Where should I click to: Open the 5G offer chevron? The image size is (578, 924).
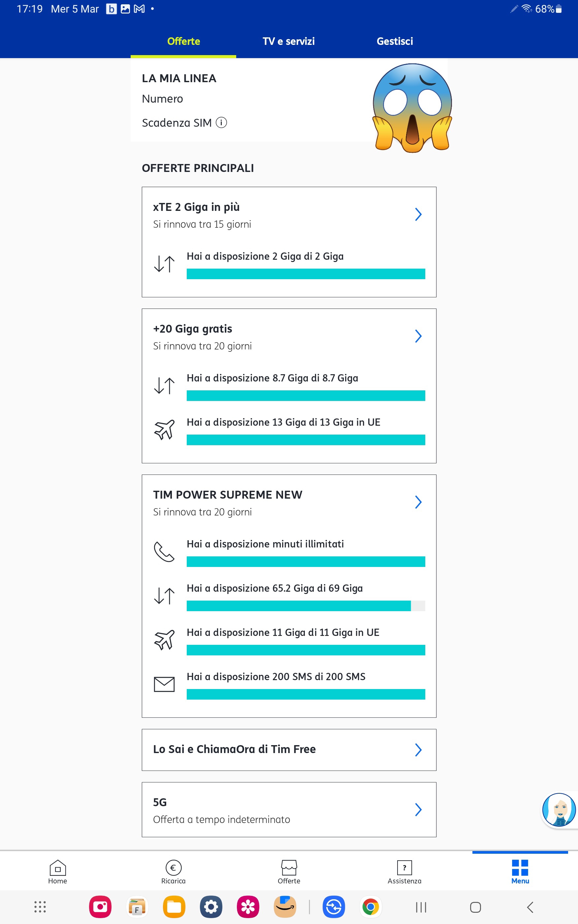pos(418,809)
